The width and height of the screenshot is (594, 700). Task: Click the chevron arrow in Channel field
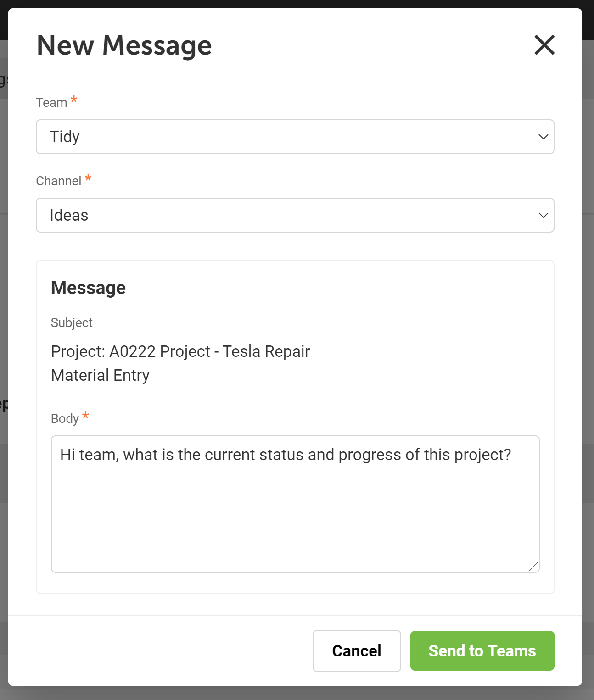click(544, 215)
